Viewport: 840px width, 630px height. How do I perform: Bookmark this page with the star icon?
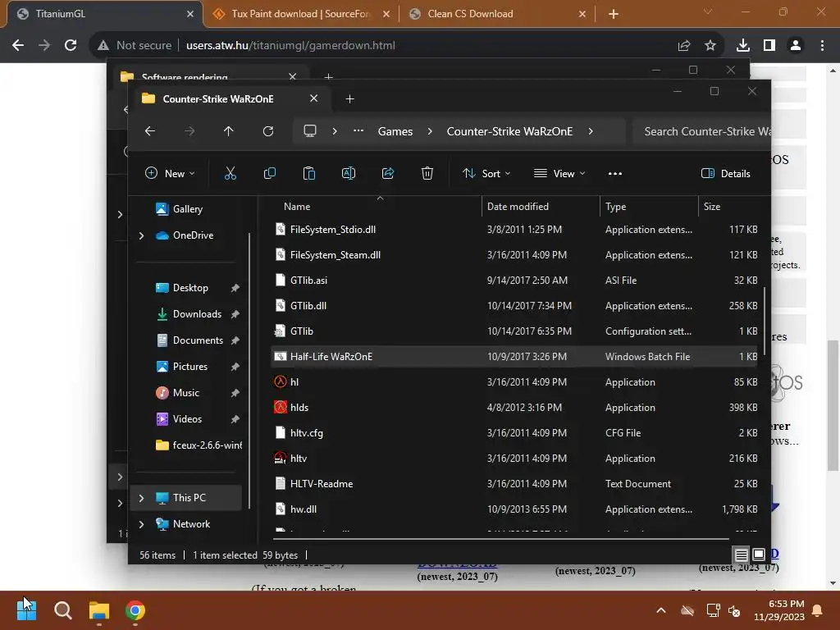coord(710,46)
